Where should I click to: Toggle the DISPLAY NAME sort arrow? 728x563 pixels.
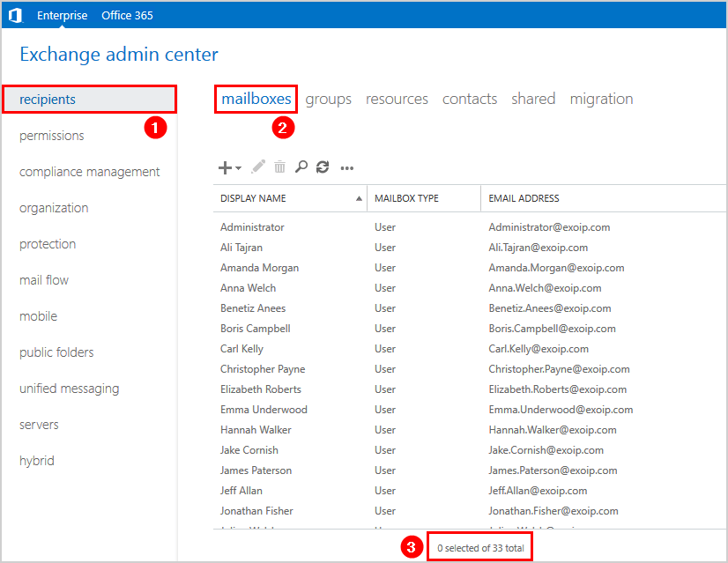(360, 198)
